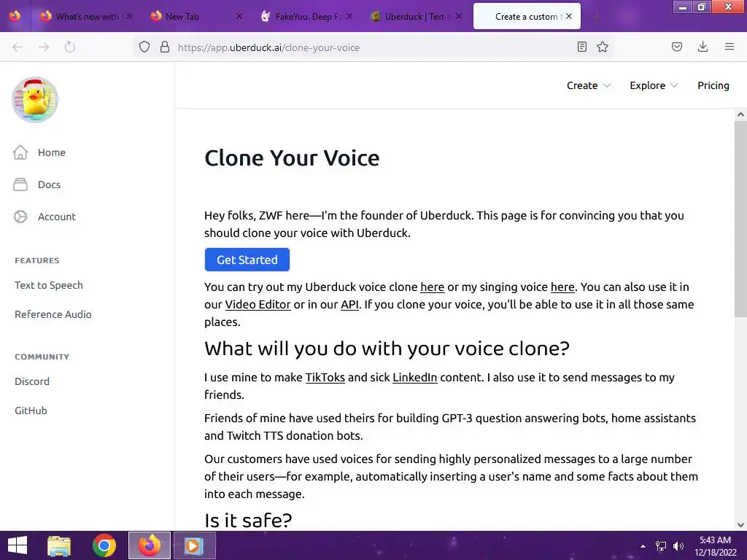Click the LinkedIn link
Screen dimensions: 747x560
tap(415, 377)
